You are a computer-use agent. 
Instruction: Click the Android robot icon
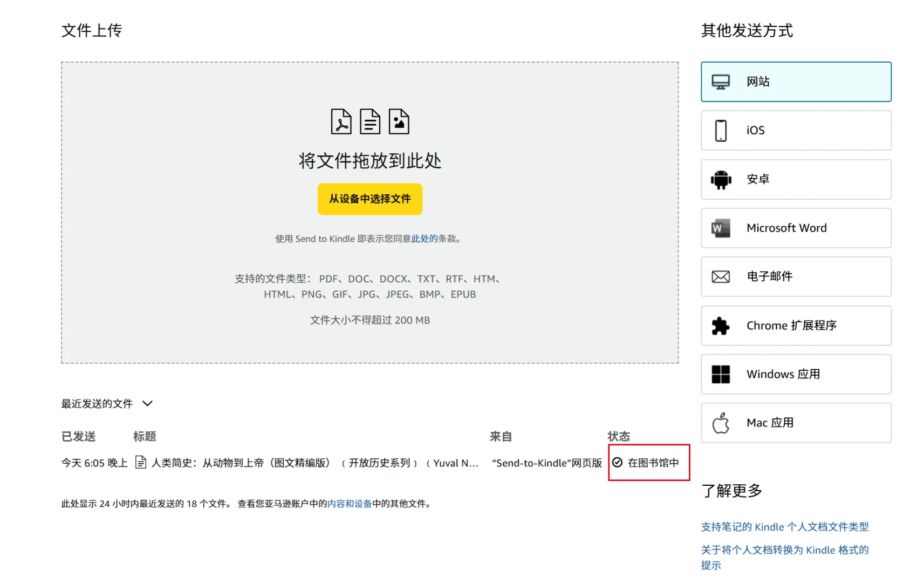(721, 179)
